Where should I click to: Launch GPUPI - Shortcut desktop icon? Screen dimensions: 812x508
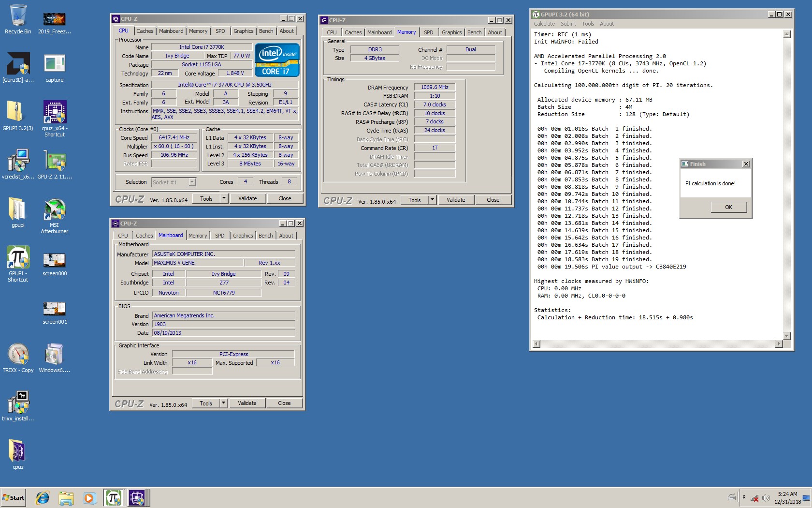click(x=18, y=264)
